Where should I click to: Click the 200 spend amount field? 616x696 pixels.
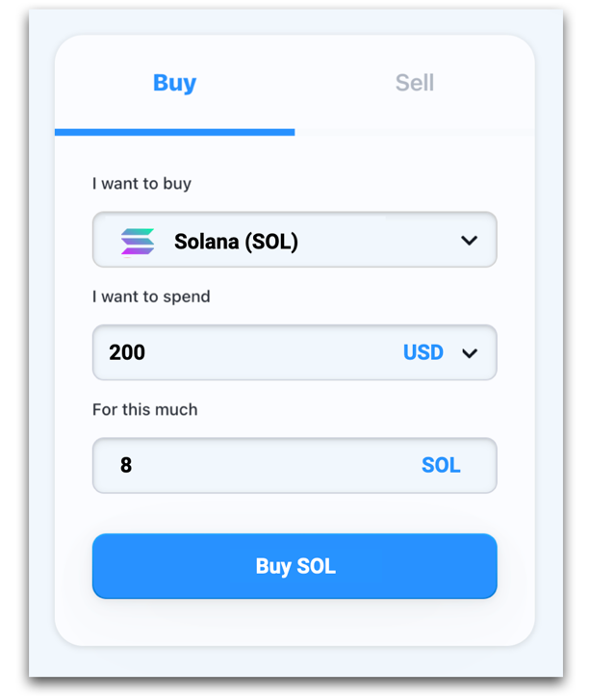tap(295, 352)
